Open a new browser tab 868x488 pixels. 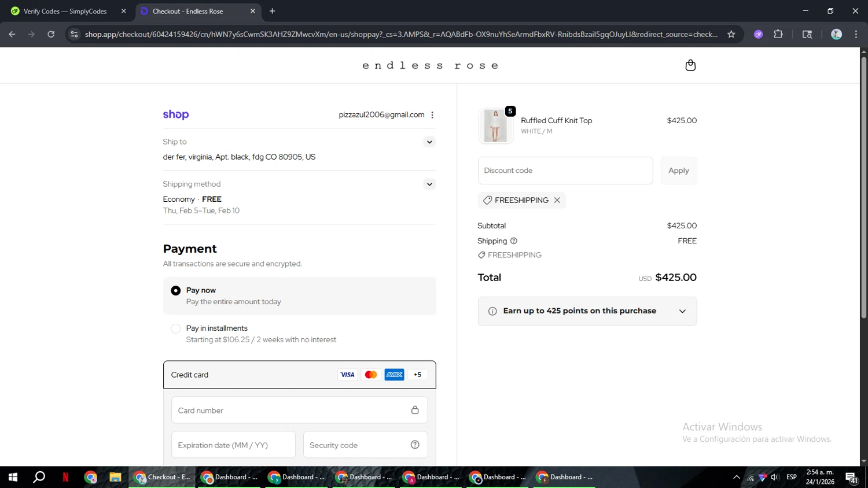[273, 11]
